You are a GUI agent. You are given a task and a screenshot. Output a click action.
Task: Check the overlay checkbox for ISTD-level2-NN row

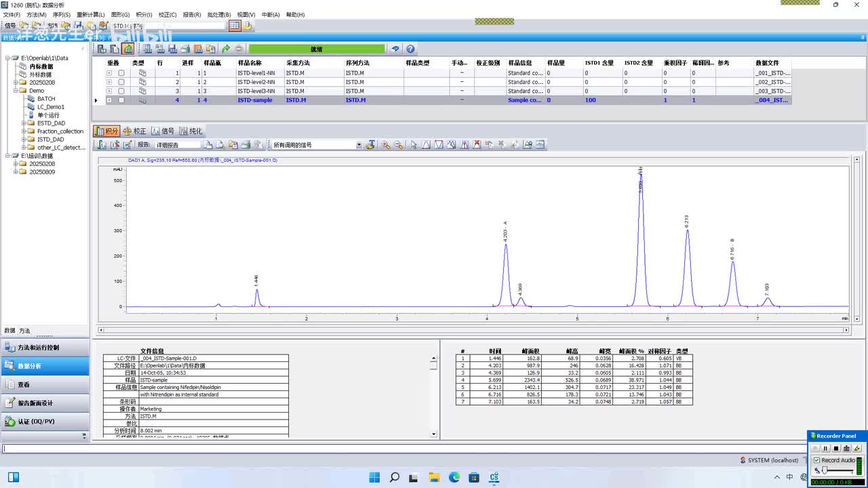click(121, 82)
